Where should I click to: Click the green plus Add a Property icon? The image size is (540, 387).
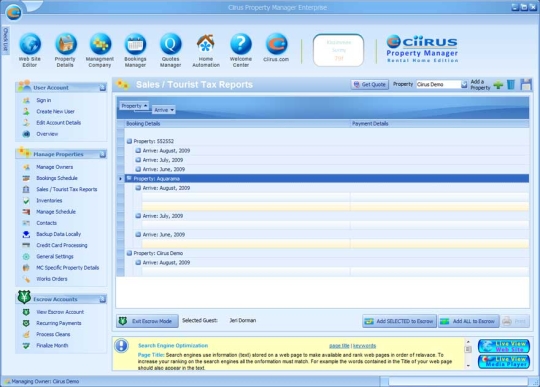(x=498, y=84)
